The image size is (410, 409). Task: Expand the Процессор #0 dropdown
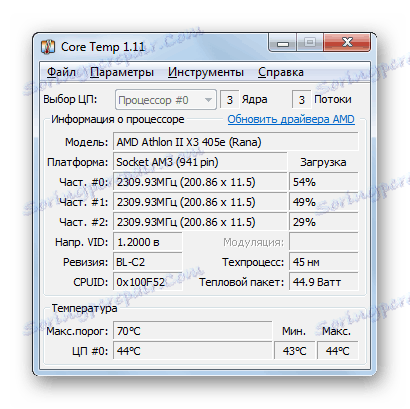pos(166,100)
